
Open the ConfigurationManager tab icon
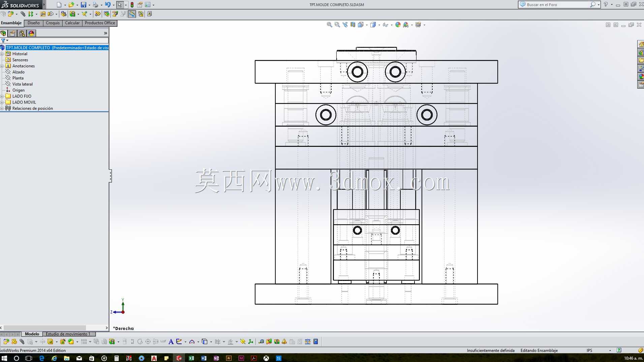22,33
